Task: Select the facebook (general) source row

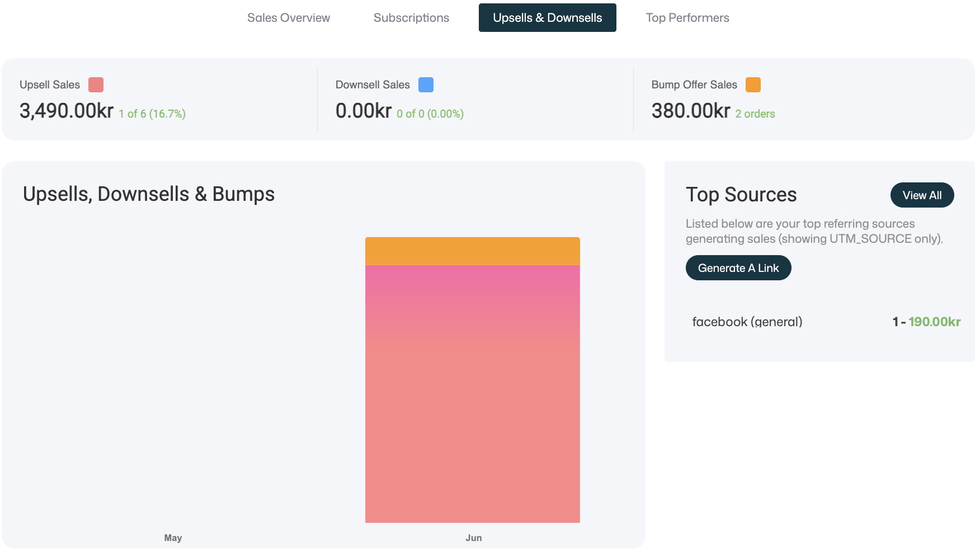Action: 826,322
